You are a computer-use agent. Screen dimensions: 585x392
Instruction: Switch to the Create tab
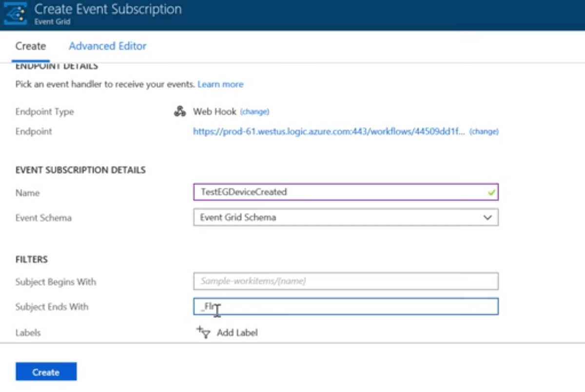[31, 46]
